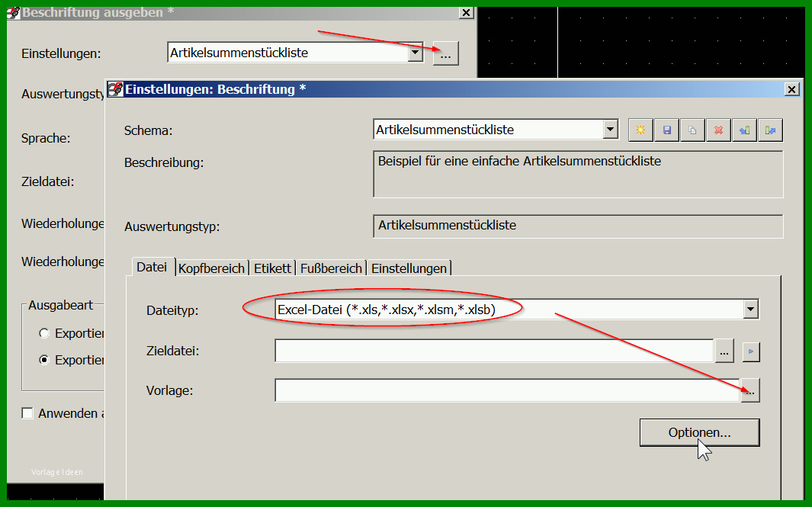Select the second, checked Exportieren radio button
Viewport: 812px width, 507px height.
point(44,359)
